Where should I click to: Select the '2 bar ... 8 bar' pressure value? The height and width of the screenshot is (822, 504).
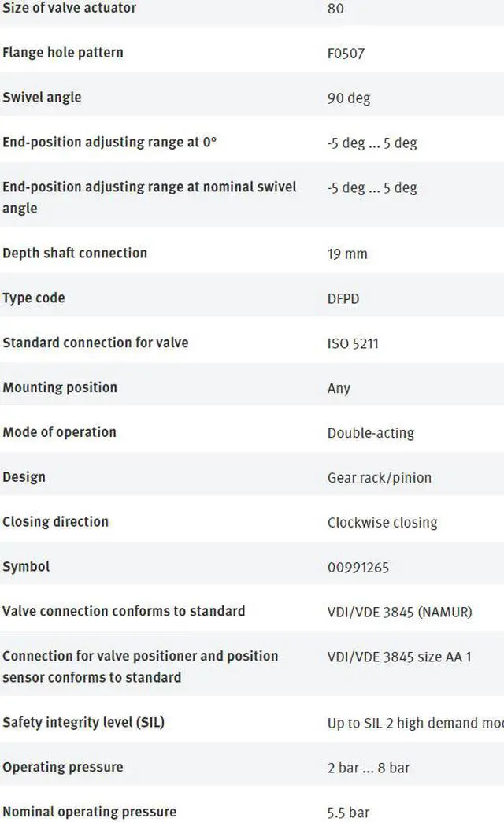[369, 768]
